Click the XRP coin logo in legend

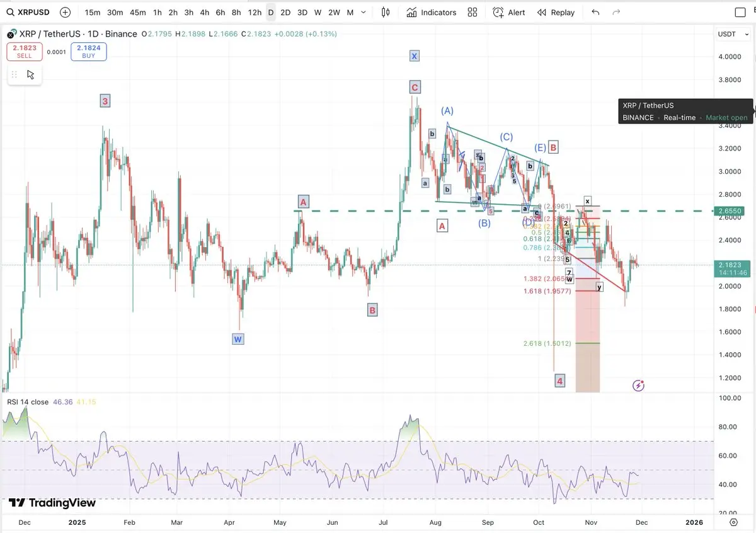click(x=12, y=34)
